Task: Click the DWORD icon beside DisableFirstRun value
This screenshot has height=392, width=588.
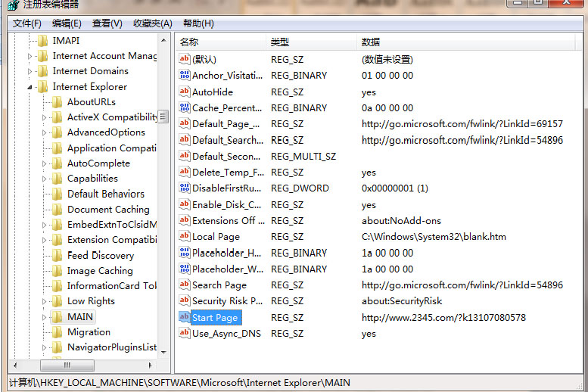Action: pyautogui.click(x=185, y=188)
